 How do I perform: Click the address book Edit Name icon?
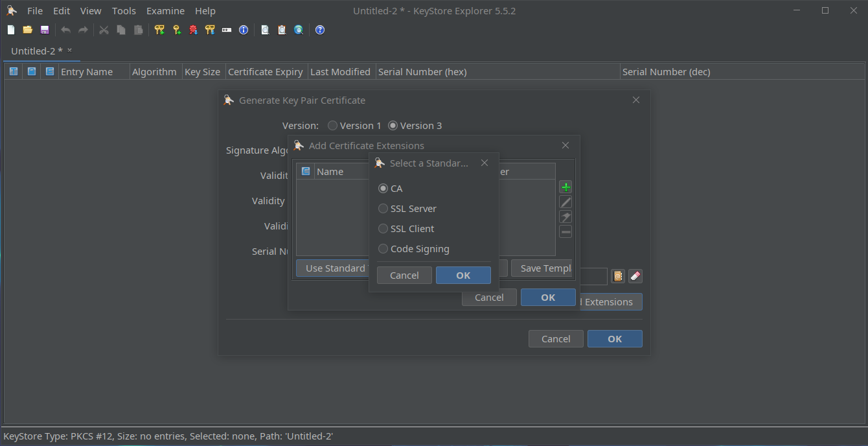(618, 276)
